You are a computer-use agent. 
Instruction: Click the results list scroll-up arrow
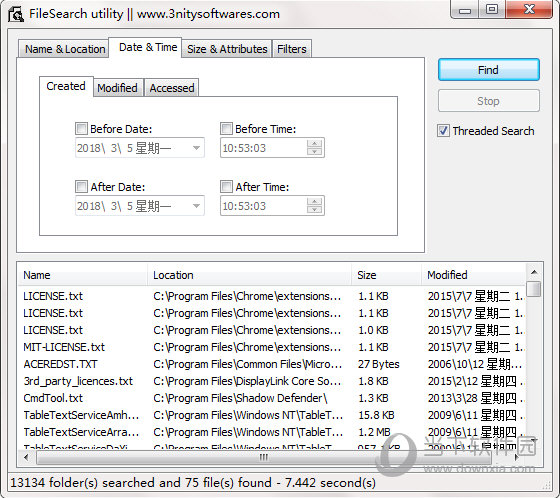pyautogui.click(x=534, y=272)
